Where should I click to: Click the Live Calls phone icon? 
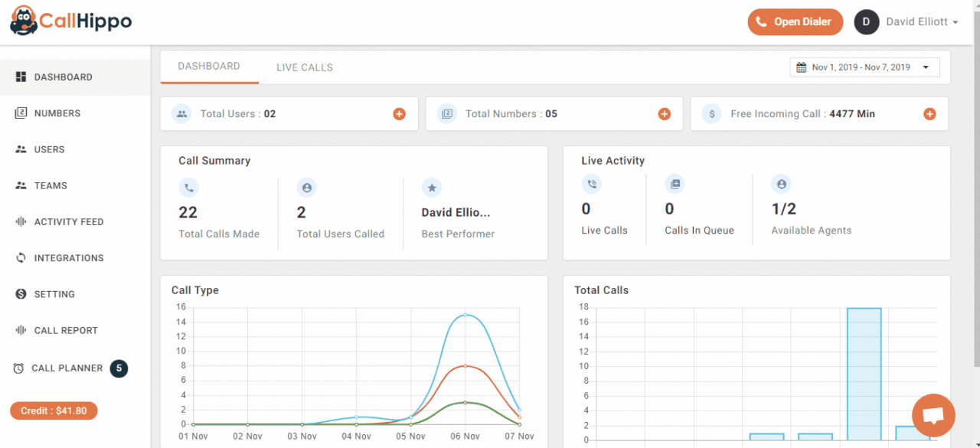[591, 184]
